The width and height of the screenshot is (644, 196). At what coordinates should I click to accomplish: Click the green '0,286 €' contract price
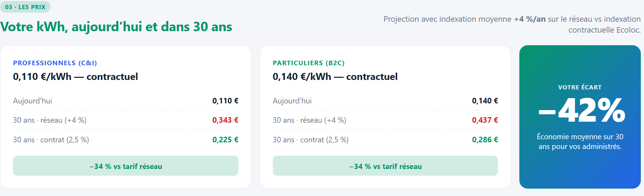[485, 140]
